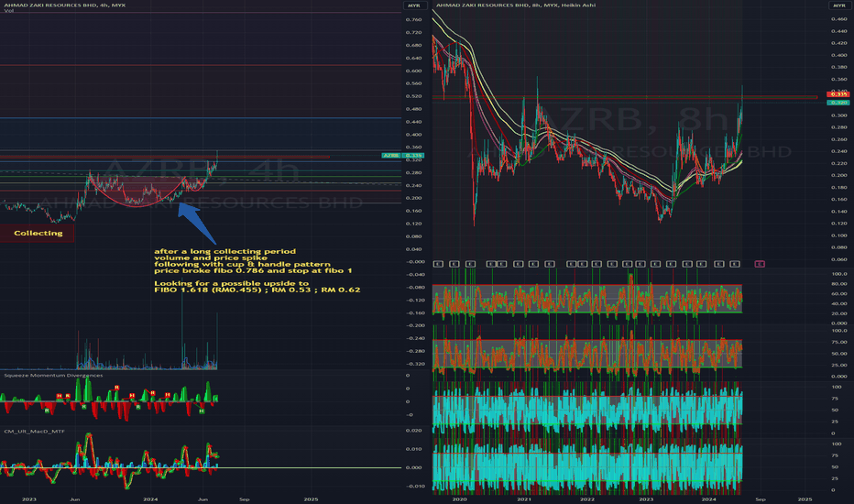Select the Vol indicator label

[9, 11]
